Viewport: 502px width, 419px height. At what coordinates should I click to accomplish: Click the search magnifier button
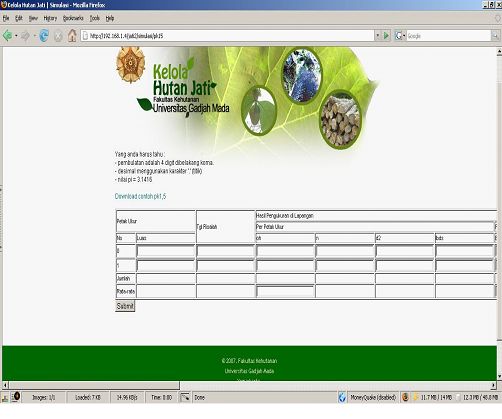click(x=495, y=36)
